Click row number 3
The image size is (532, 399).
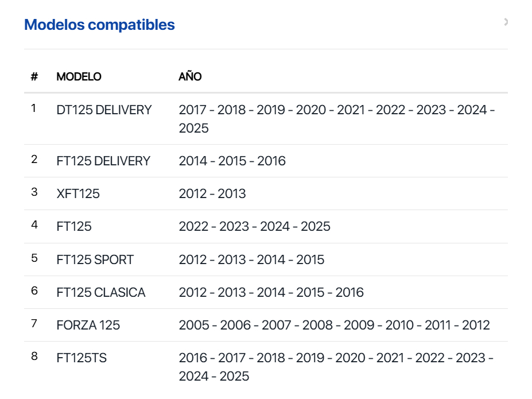coord(34,192)
